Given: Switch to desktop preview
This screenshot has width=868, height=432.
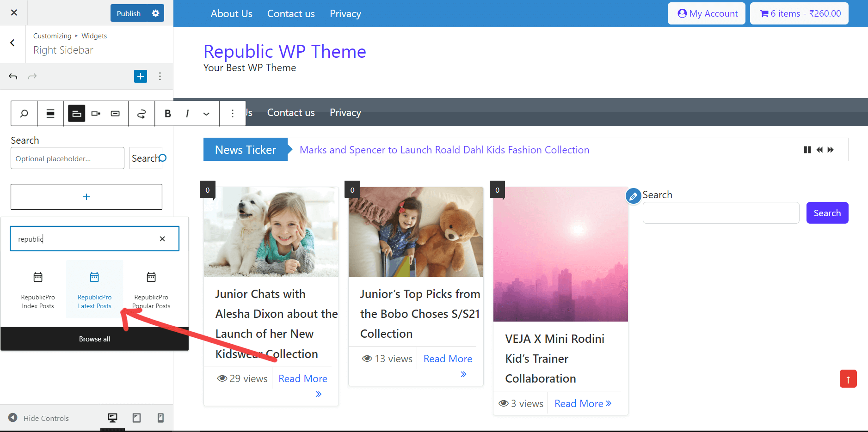Looking at the screenshot, I should coord(112,418).
